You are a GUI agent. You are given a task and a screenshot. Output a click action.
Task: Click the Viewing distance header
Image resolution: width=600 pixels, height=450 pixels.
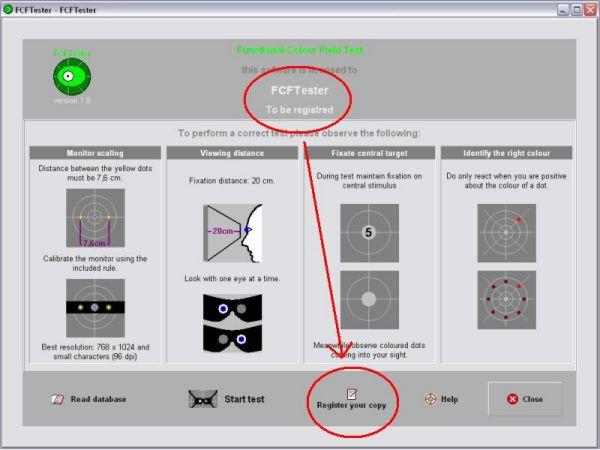(x=232, y=153)
